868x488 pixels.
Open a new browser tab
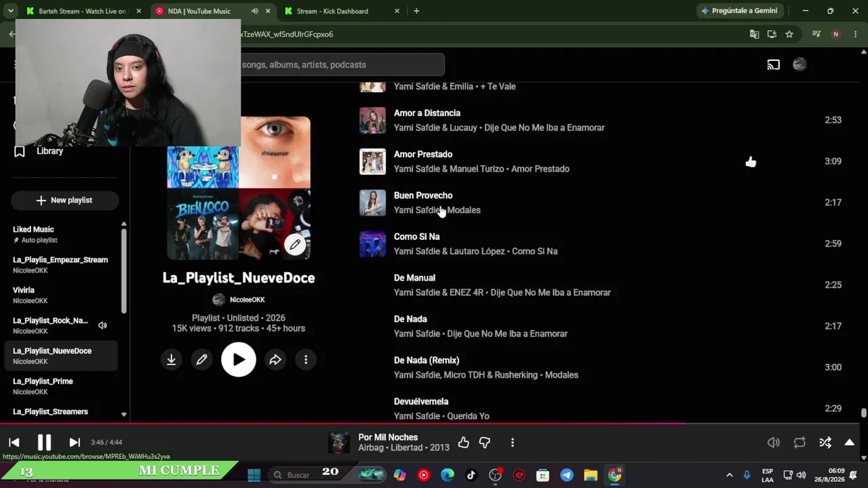click(x=416, y=12)
